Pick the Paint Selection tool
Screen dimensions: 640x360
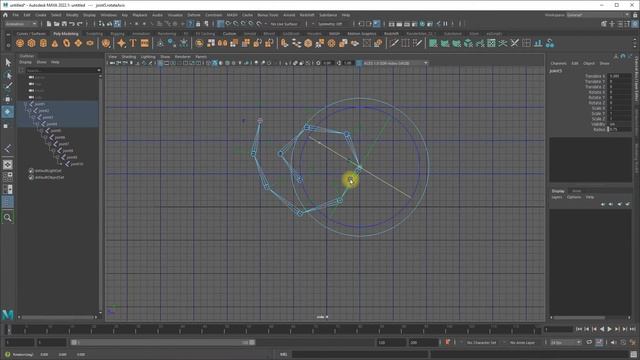[x=8, y=87]
